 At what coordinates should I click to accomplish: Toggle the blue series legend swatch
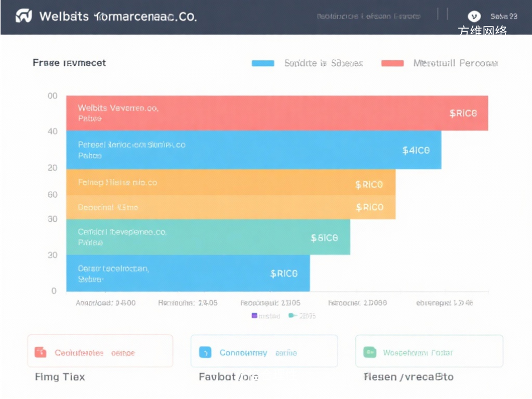[262, 63]
